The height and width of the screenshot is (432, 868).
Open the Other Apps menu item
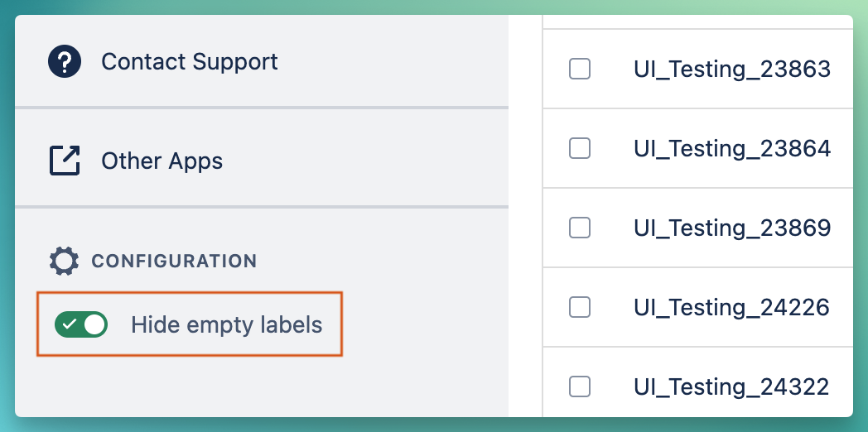click(x=162, y=161)
